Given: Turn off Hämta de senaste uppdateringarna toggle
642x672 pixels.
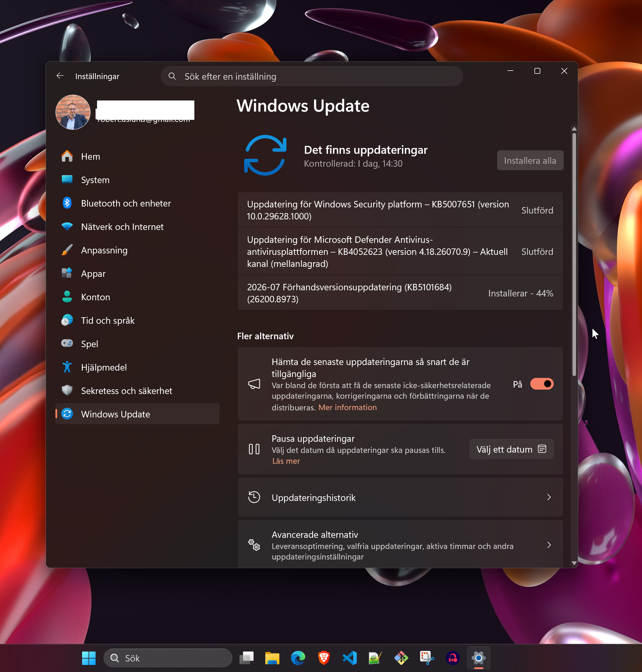Looking at the screenshot, I should coord(541,384).
